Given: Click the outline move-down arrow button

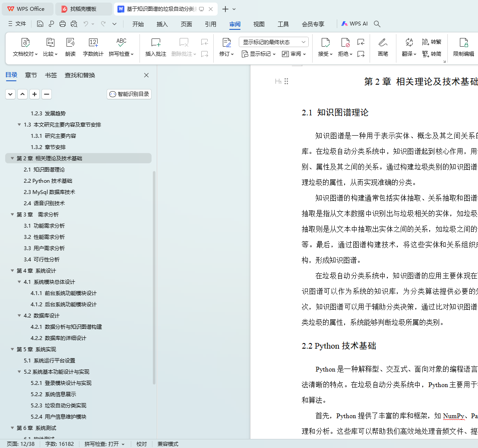Looking at the screenshot, I should (10, 94).
